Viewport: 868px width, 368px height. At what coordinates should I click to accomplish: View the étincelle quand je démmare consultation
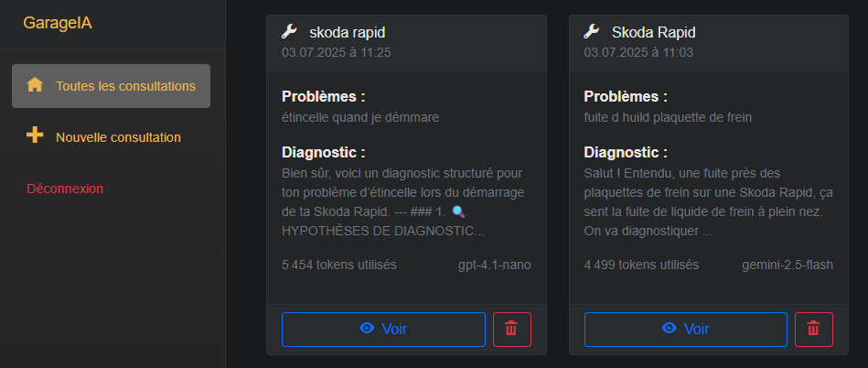click(383, 330)
